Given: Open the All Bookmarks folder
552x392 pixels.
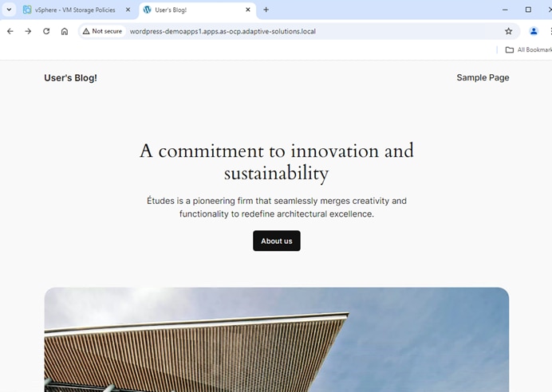Looking at the screenshot, I should [x=528, y=50].
